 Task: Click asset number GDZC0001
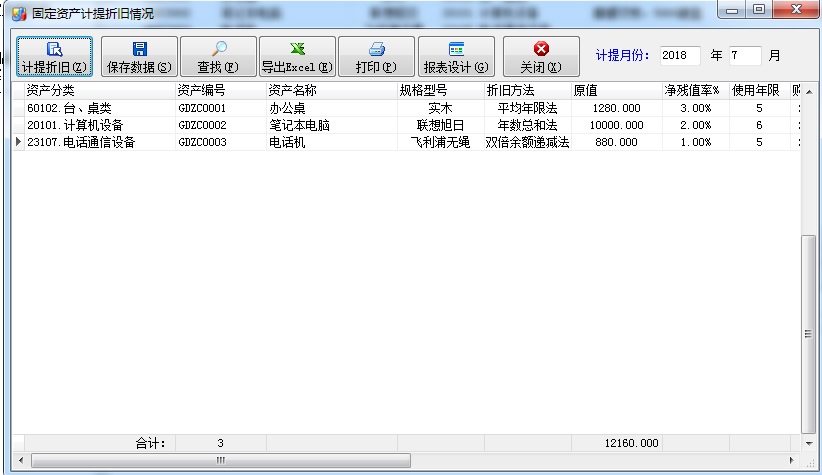[x=202, y=109]
